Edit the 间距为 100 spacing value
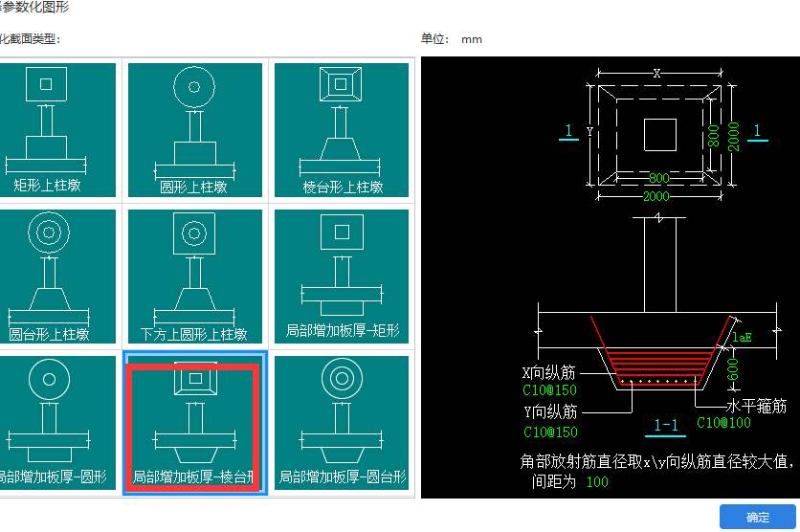The width and height of the screenshot is (800, 532). click(597, 482)
